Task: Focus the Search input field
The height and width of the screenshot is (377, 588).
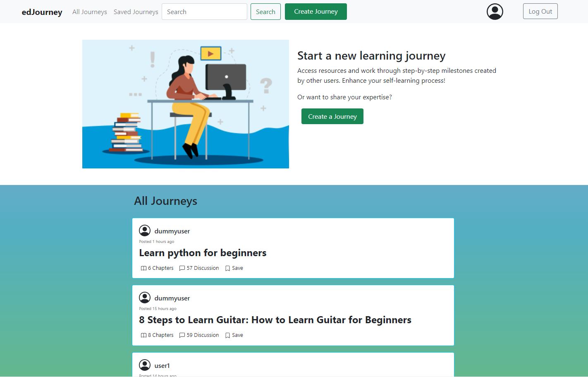Action: [x=204, y=12]
